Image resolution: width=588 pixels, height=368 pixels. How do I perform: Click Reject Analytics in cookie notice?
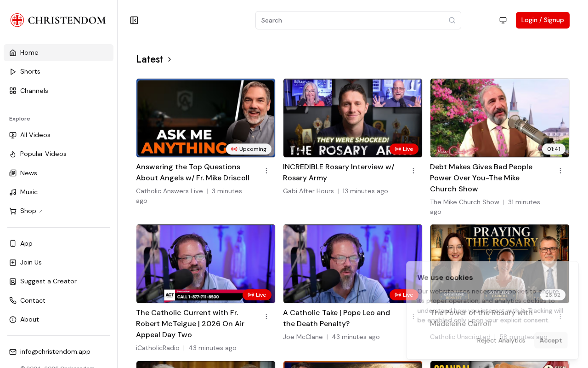[501, 340]
